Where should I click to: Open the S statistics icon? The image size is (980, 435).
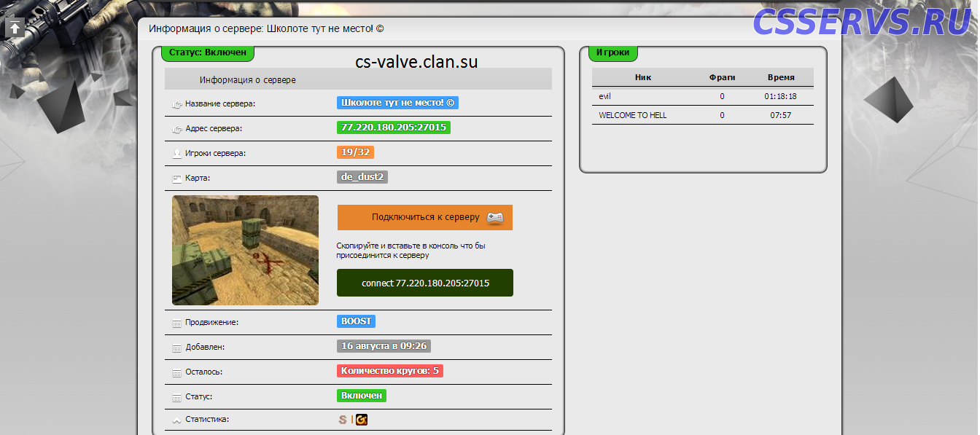pyautogui.click(x=342, y=420)
